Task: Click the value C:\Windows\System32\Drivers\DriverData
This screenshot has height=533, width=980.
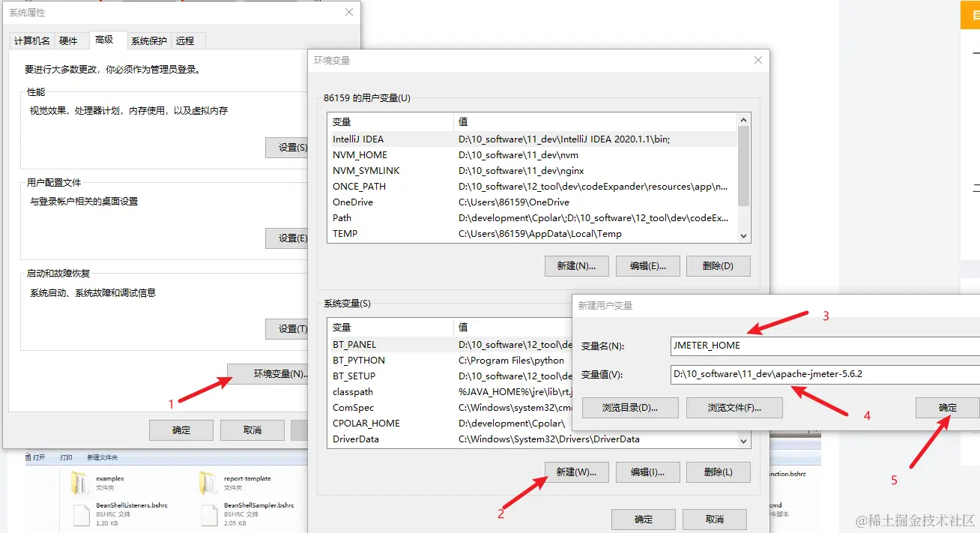Action: (549, 439)
